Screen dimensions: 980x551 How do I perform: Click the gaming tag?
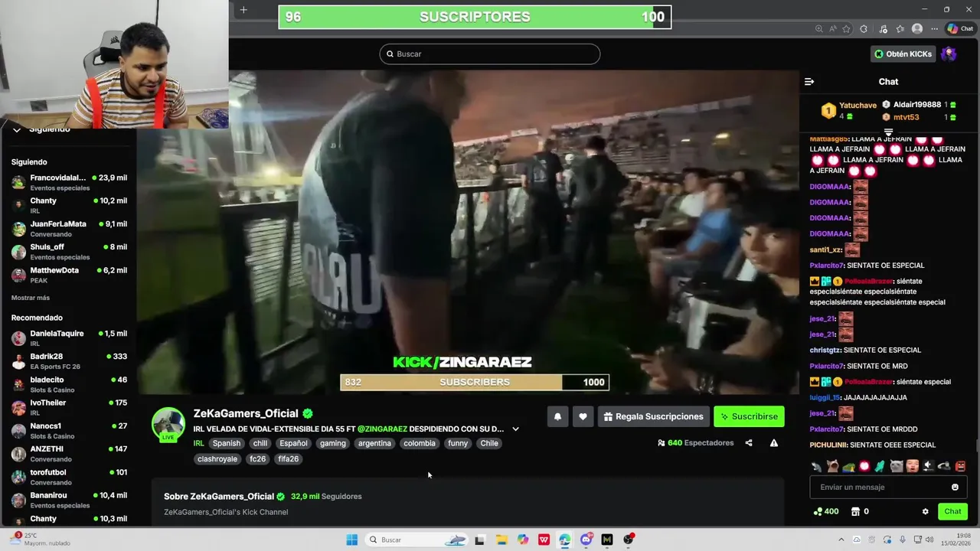333,443
